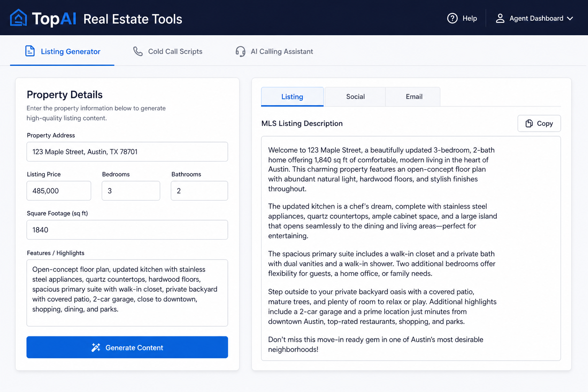This screenshot has height=392, width=588.
Task: Open the Listing Generator tab
Action: 62,51
